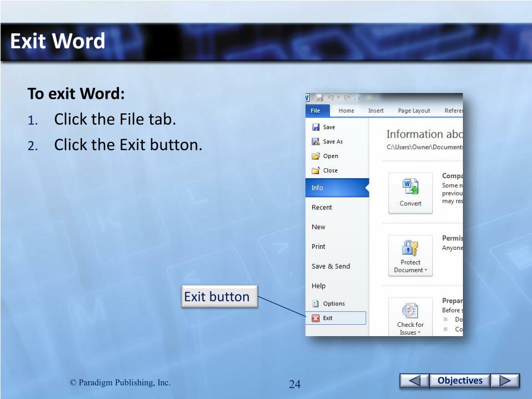
Task: Expand the Undo history dropdown arrow
Action: (x=338, y=98)
